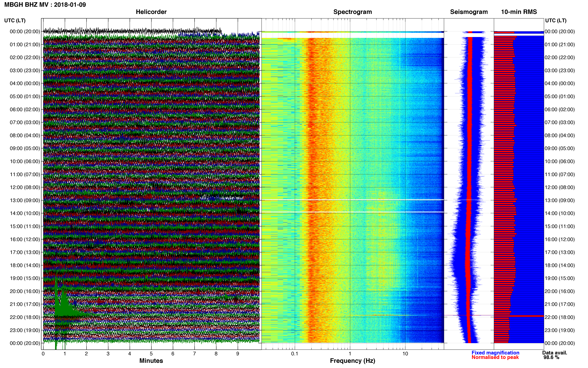This screenshot has height=368, width=588.
Task: Click "20:00 (16:00)" on the right time axis
Action: (x=560, y=291)
